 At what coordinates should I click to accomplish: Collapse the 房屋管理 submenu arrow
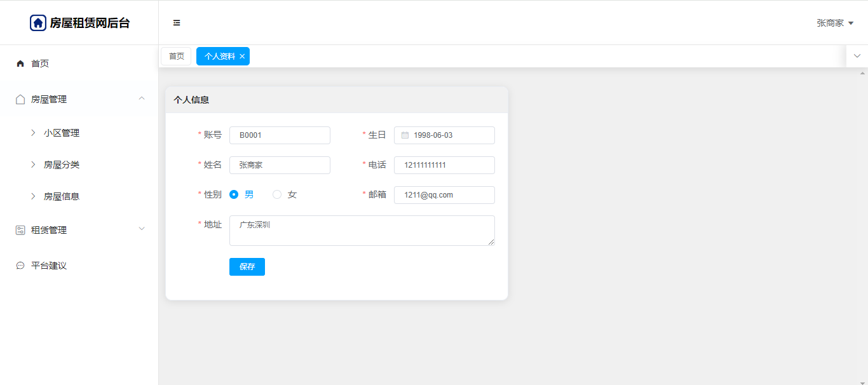142,98
